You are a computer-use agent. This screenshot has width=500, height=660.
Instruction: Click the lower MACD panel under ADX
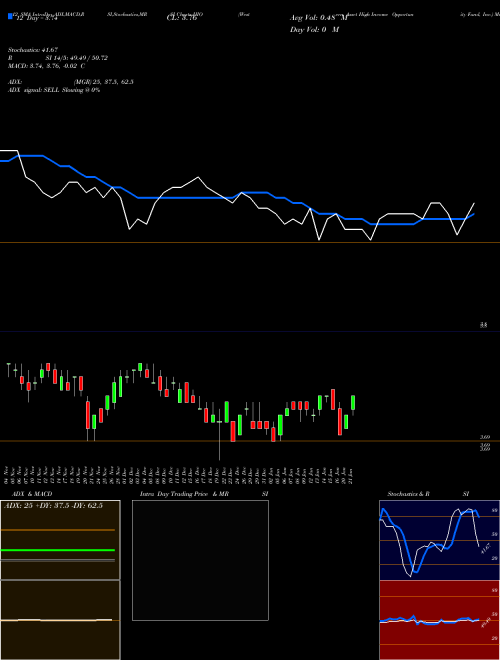pos(60,620)
